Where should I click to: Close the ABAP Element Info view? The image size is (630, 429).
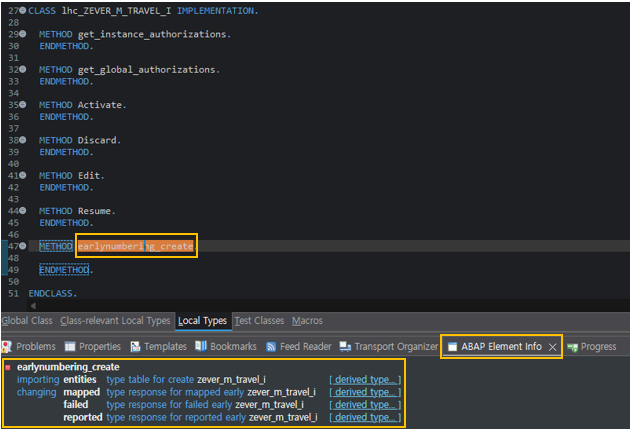point(552,347)
